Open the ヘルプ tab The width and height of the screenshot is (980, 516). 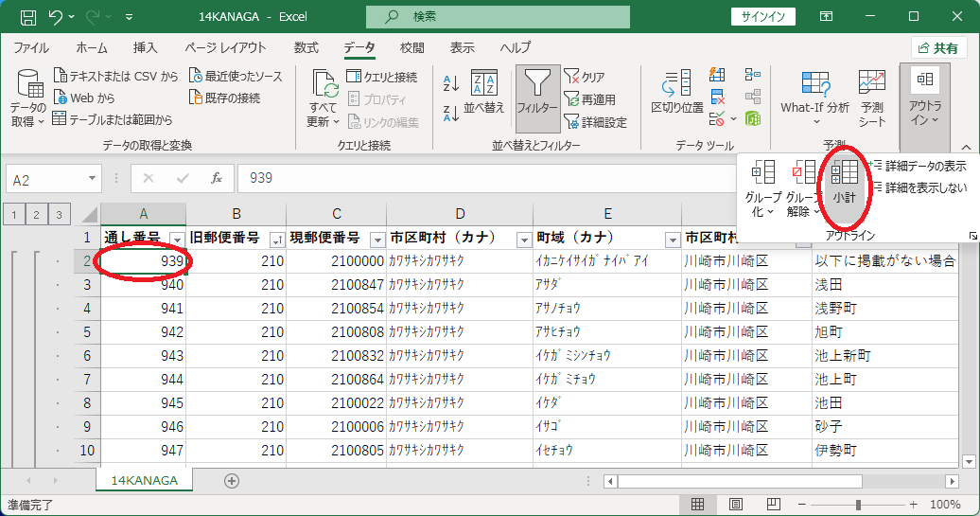pos(515,47)
